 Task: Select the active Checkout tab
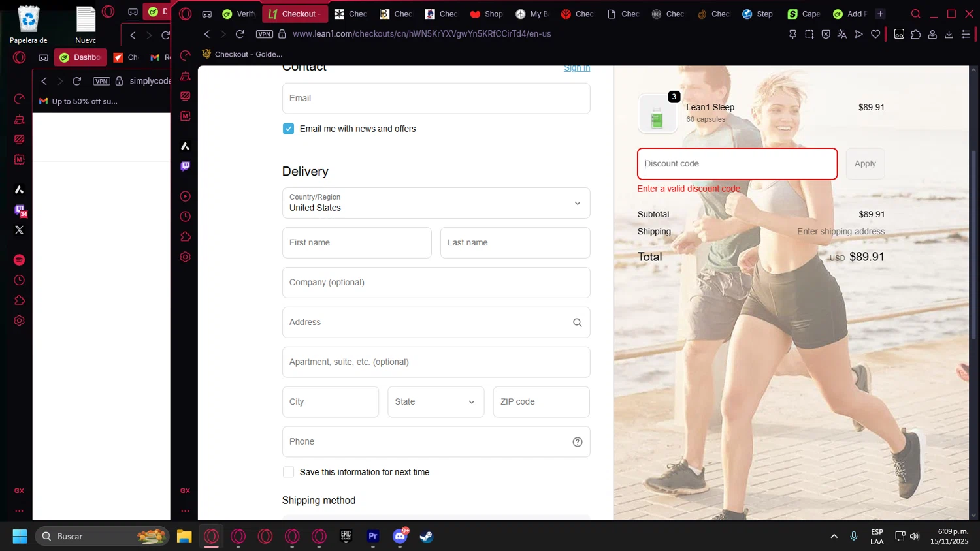[295, 14]
